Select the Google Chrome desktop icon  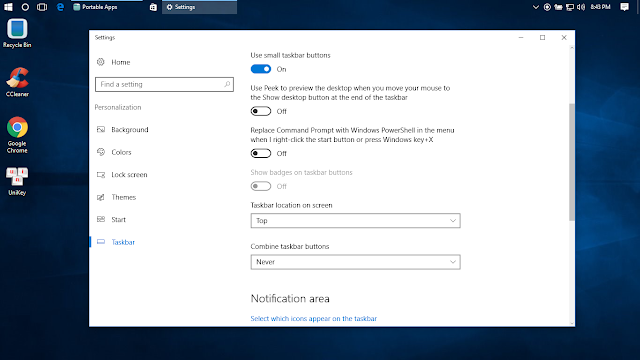(x=17, y=135)
